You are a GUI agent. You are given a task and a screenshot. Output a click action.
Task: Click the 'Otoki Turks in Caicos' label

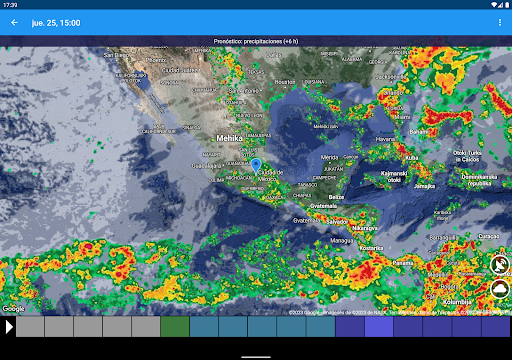click(x=467, y=156)
